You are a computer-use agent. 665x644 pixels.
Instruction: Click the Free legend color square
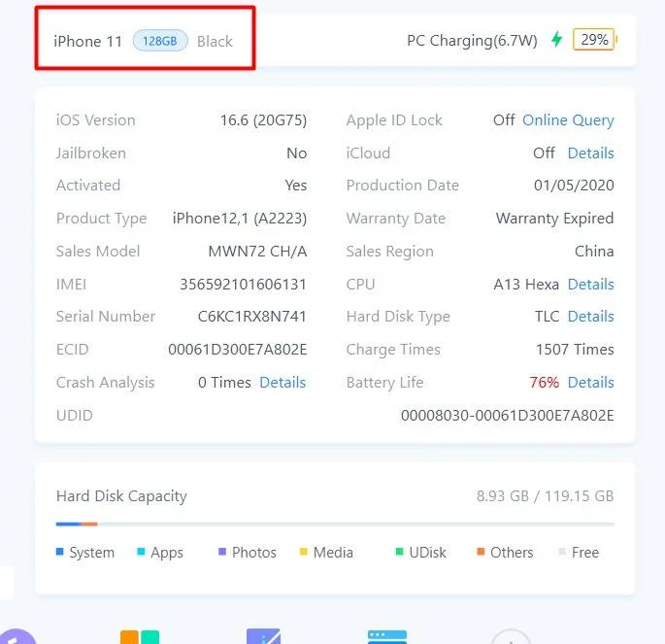(562, 552)
